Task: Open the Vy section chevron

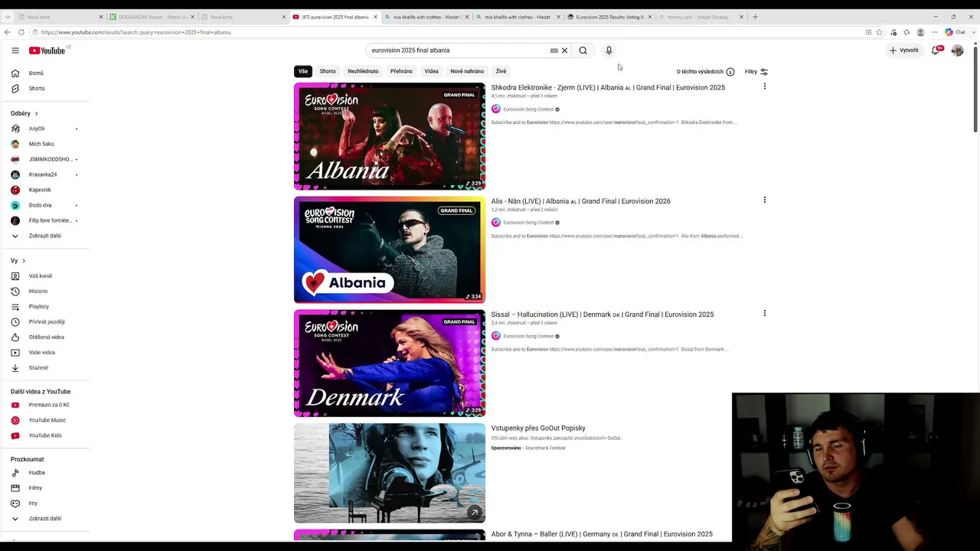Action: [24, 261]
